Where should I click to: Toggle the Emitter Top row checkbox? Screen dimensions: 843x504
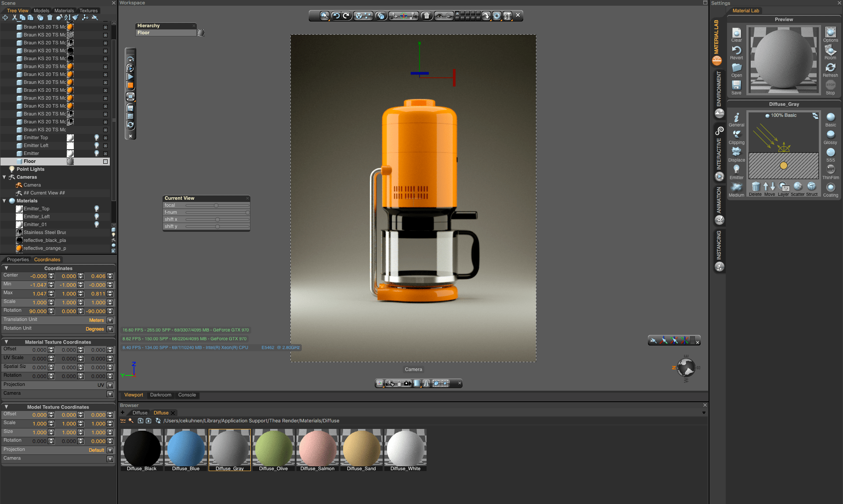pyautogui.click(x=105, y=138)
